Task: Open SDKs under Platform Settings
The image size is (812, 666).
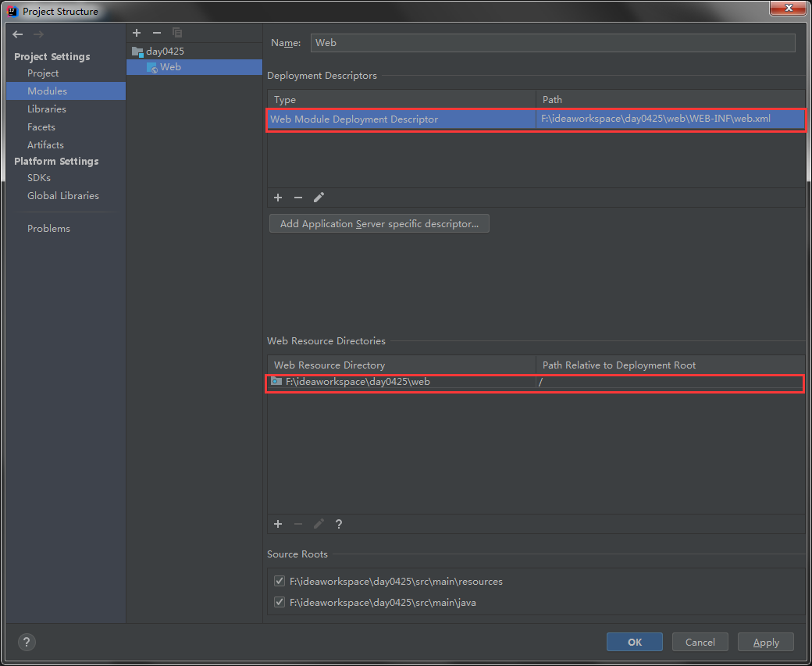Action: (x=39, y=178)
